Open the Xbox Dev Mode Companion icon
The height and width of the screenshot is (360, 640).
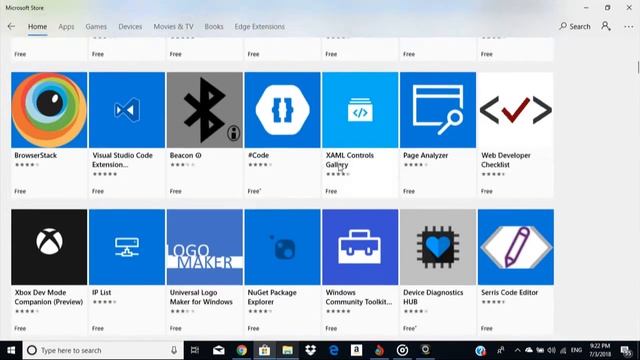[49, 247]
